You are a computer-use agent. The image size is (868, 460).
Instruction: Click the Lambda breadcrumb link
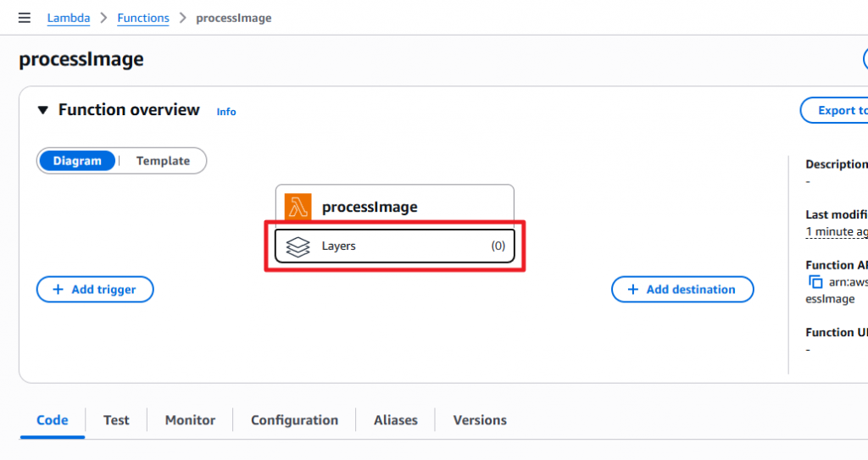click(69, 18)
